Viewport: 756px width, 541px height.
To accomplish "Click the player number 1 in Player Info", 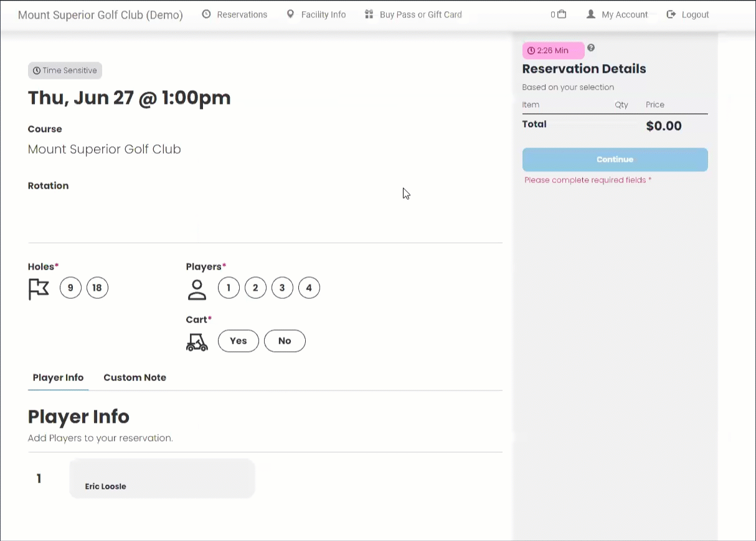I will [39, 478].
